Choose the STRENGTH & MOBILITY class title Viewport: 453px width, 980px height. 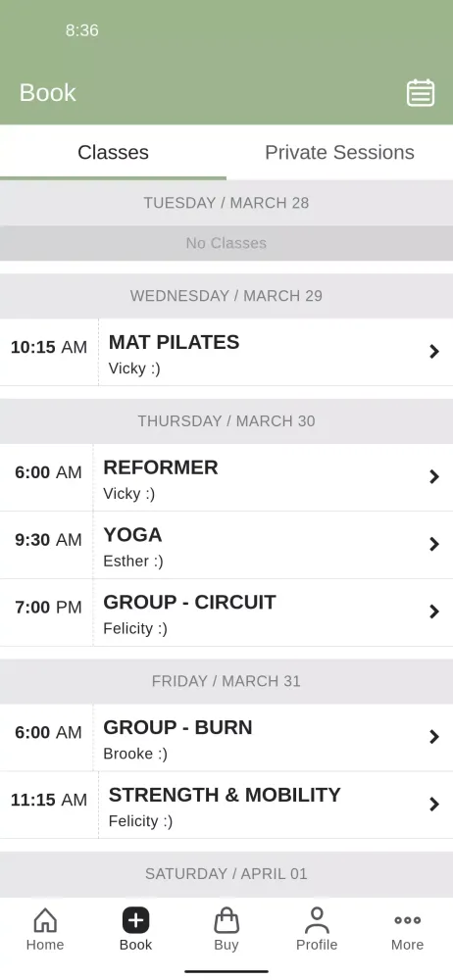pos(225,795)
